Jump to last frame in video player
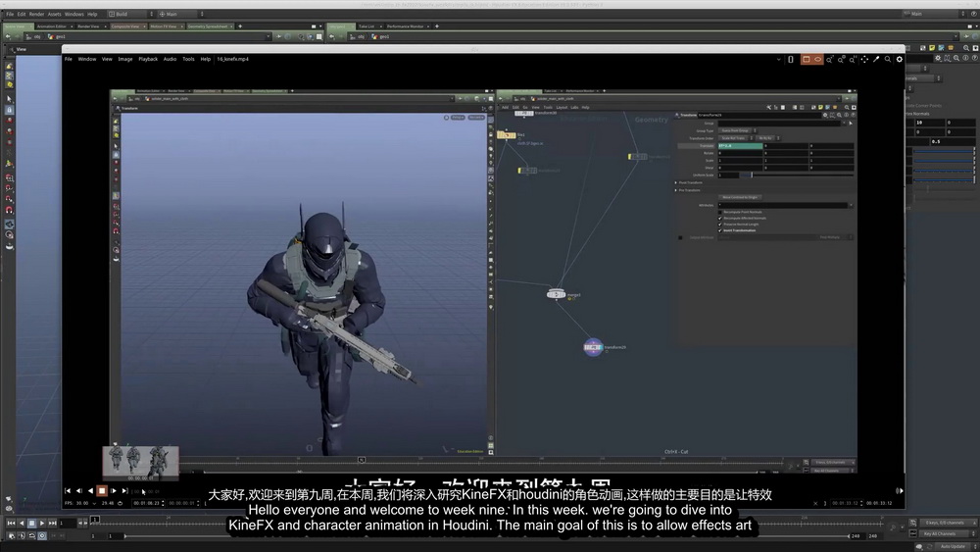Viewport: 980px width, 552px height. 125,491
